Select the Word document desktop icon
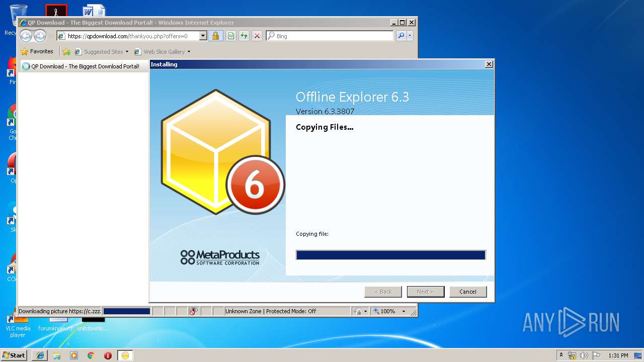Viewport: 644px width, 362px height. [x=94, y=10]
